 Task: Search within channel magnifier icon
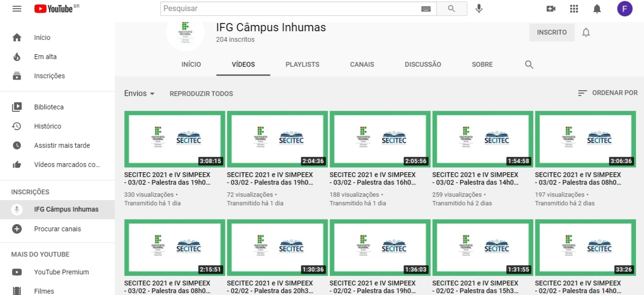529,65
